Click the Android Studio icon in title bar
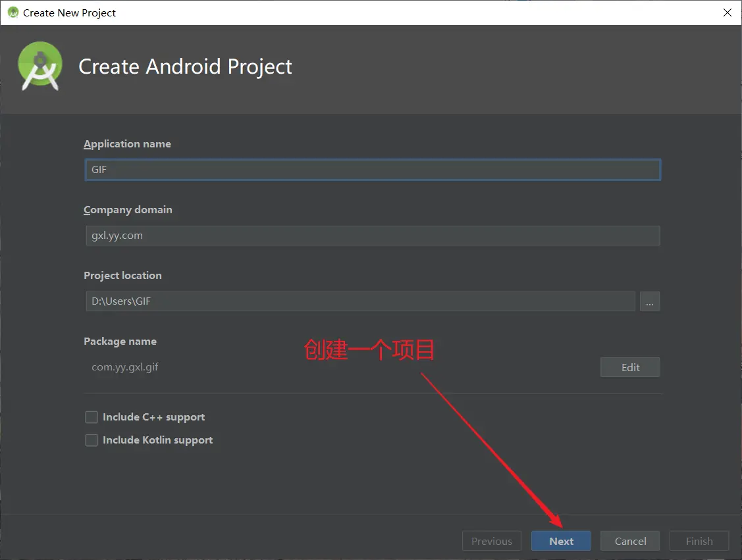Viewport: 742px width, 560px height. coord(13,13)
